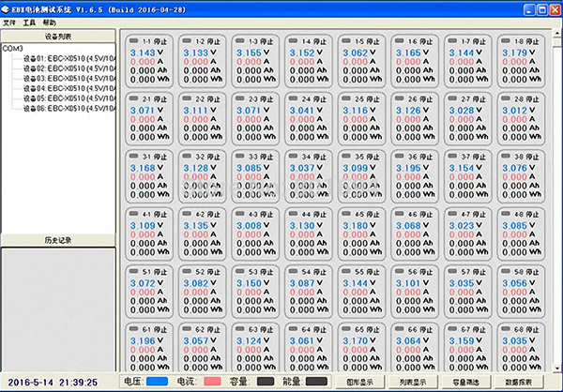Click the 3.168 V reading in channel 3-1

pos(143,168)
